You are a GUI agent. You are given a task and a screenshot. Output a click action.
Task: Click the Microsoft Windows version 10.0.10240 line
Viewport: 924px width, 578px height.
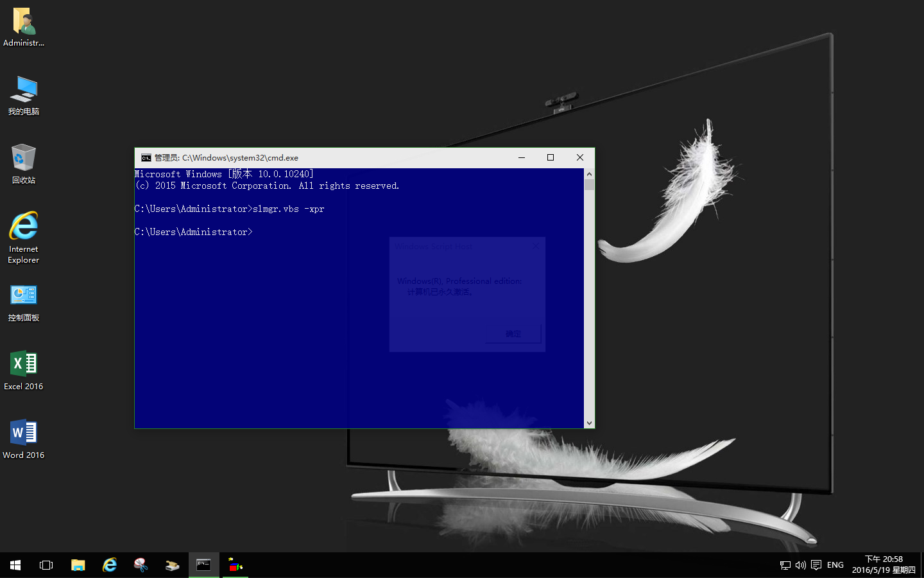click(x=224, y=174)
